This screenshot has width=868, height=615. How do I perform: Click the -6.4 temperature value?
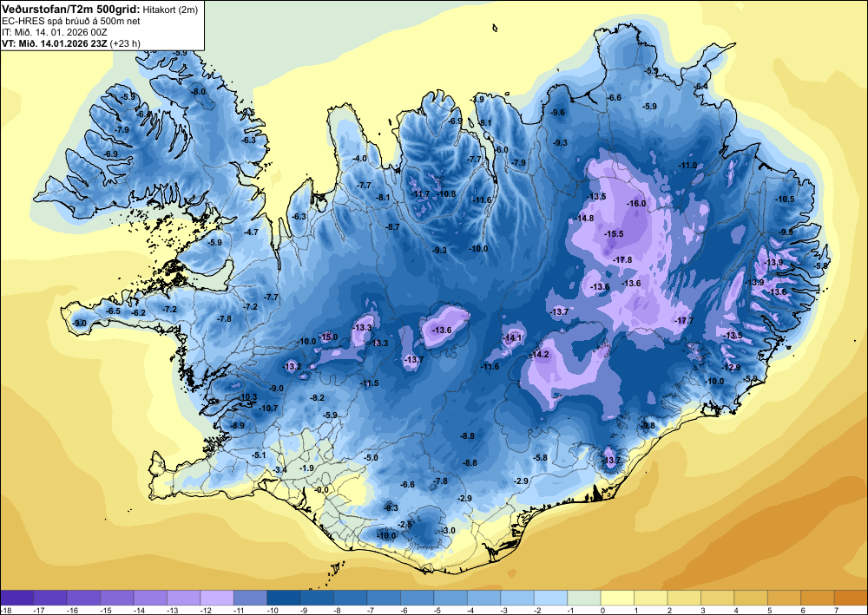(700, 86)
